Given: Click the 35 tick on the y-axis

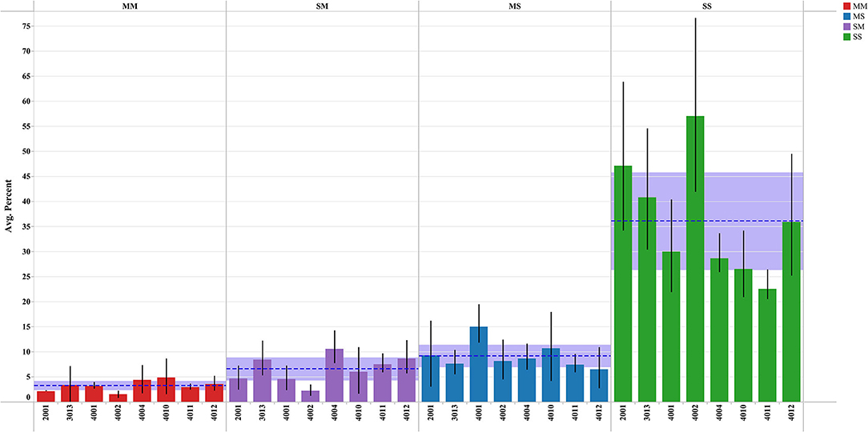Looking at the screenshot, I should click(x=26, y=226).
